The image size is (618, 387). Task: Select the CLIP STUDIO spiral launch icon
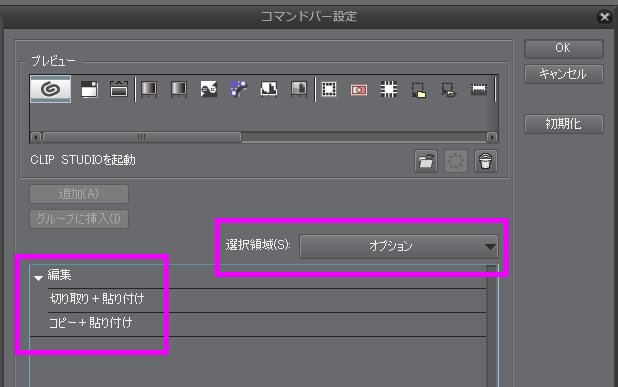50,89
